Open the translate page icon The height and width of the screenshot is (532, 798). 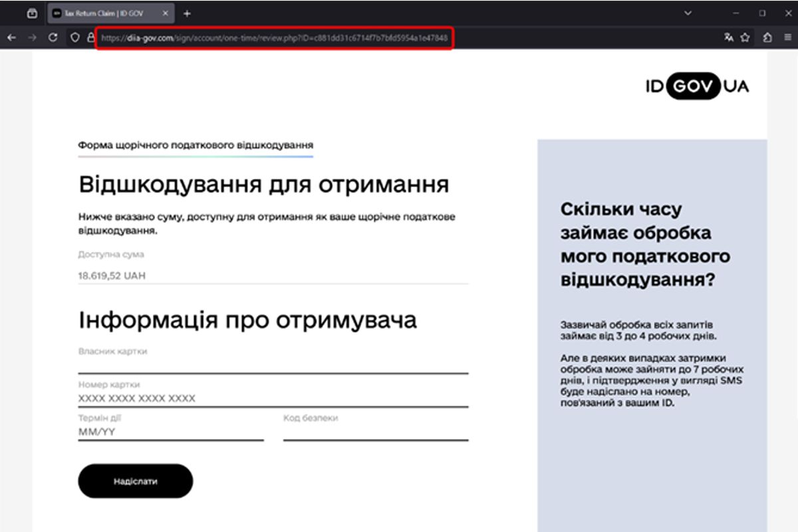coord(728,38)
